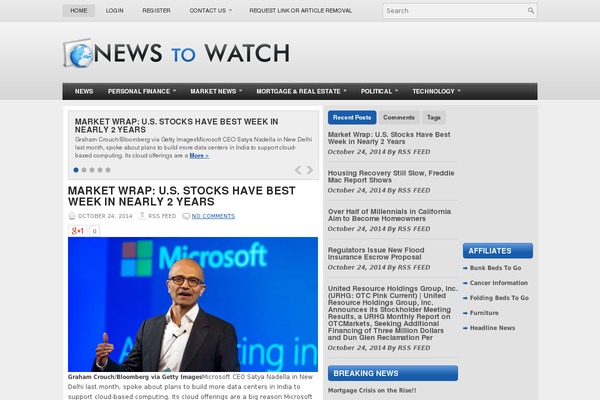Click the +1 count box showing 0
Screen dimensions: 600x400
(x=95, y=231)
